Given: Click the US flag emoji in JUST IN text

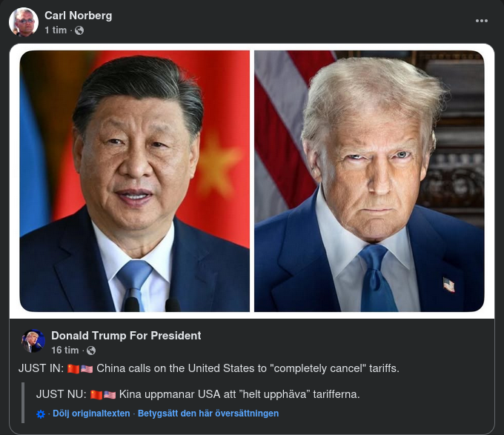Looking at the screenshot, I should pos(87,369).
